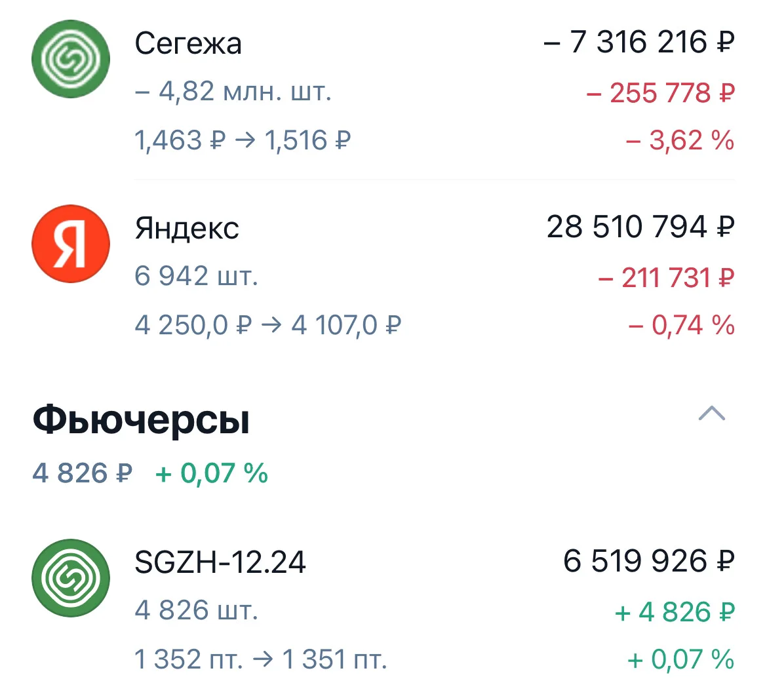The height and width of the screenshot is (700, 767).
Task: Tap Яндекс price change 4 250,0 ₽ → 4 107,0 ₽
Action: click(268, 325)
